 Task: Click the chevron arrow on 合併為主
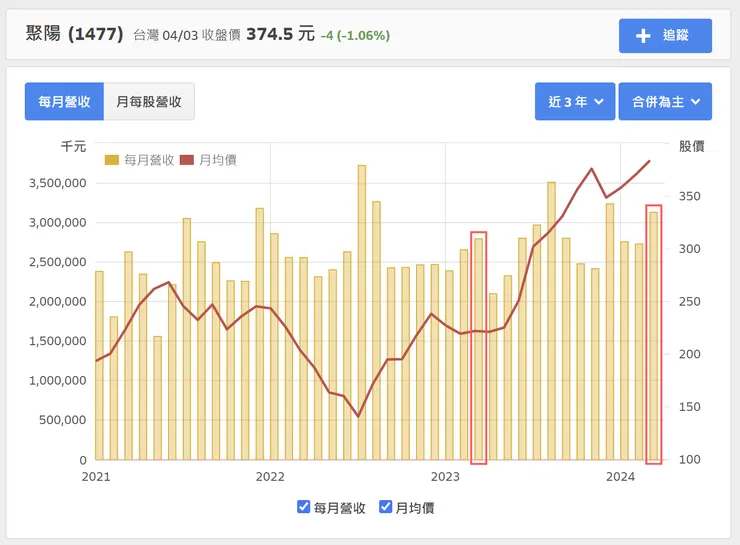click(x=695, y=102)
